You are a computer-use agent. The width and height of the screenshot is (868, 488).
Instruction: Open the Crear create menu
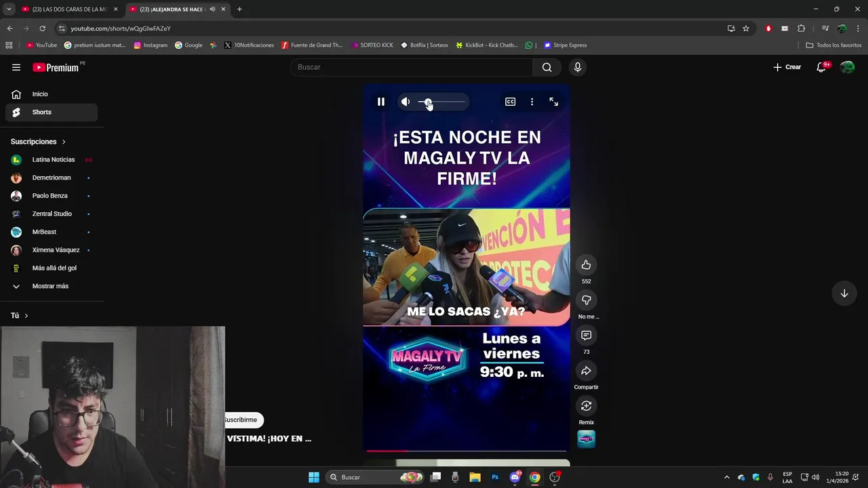[x=787, y=67]
